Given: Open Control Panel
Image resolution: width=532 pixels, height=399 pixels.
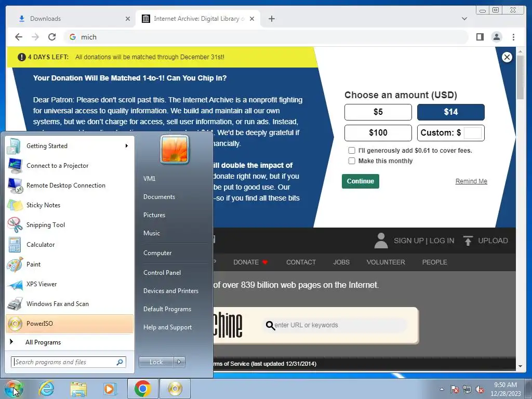Looking at the screenshot, I should [x=162, y=273].
